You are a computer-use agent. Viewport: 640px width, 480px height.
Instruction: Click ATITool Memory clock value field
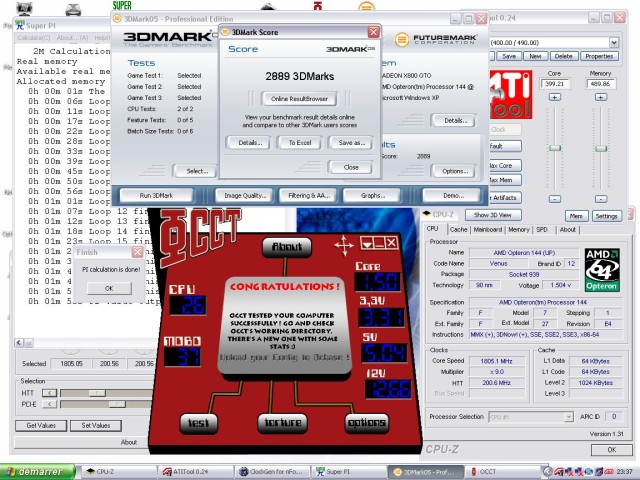(600, 84)
